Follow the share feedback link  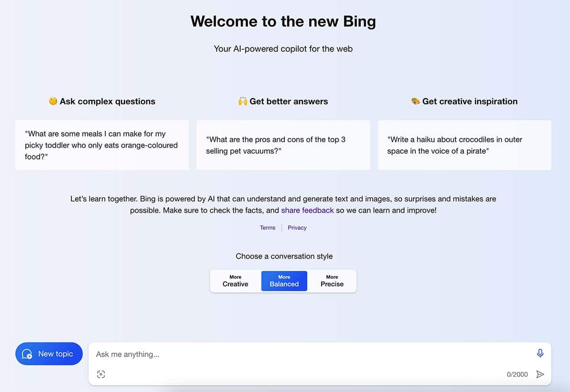[307, 210]
